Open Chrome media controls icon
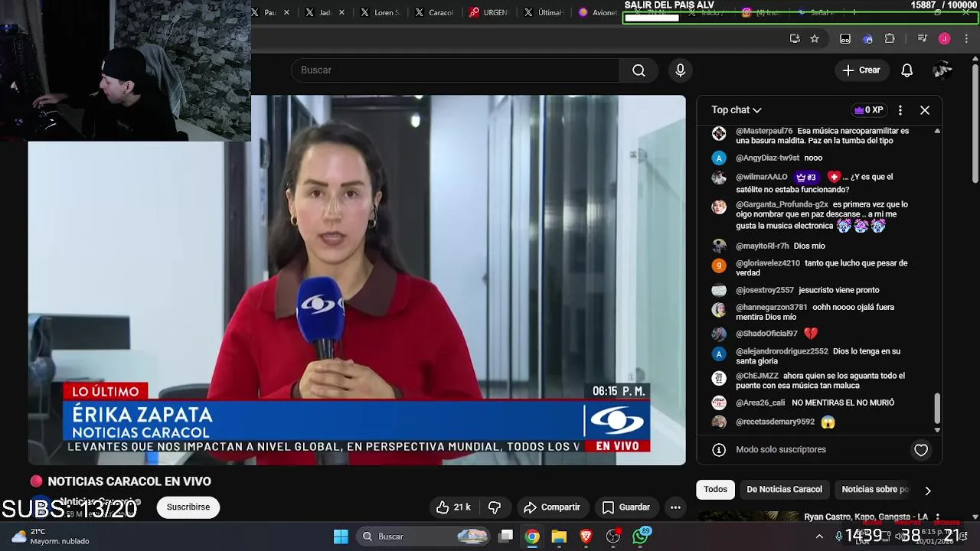 [922, 38]
